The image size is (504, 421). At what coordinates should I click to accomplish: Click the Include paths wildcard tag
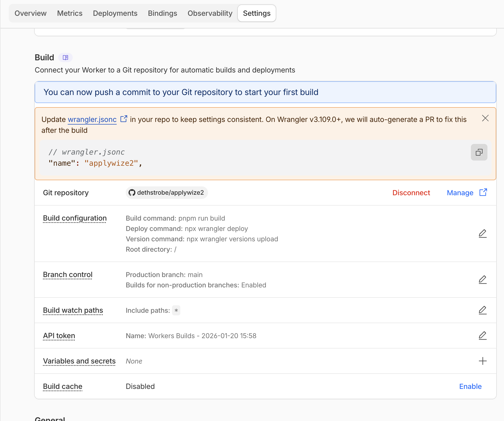(x=176, y=310)
